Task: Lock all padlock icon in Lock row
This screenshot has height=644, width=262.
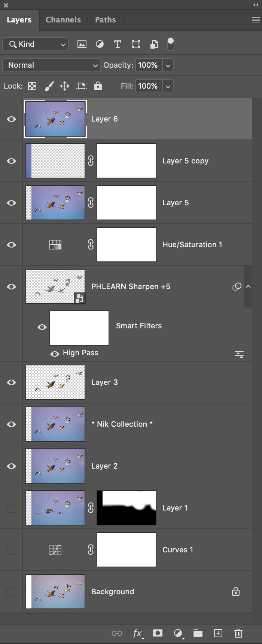Action: tap(98, 86)
